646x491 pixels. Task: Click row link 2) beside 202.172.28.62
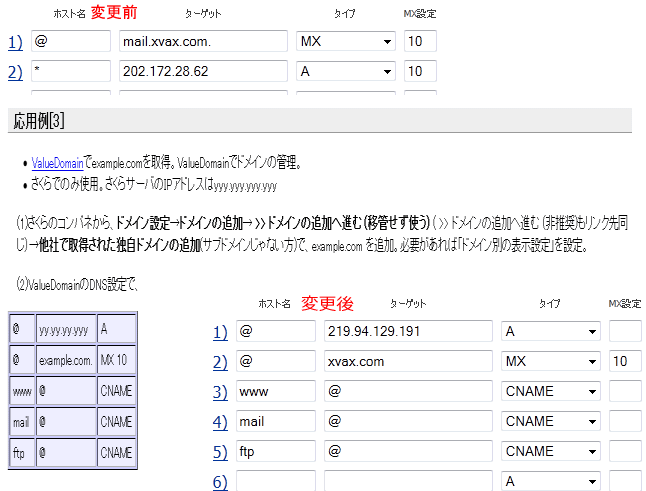[x=15, y=72]
